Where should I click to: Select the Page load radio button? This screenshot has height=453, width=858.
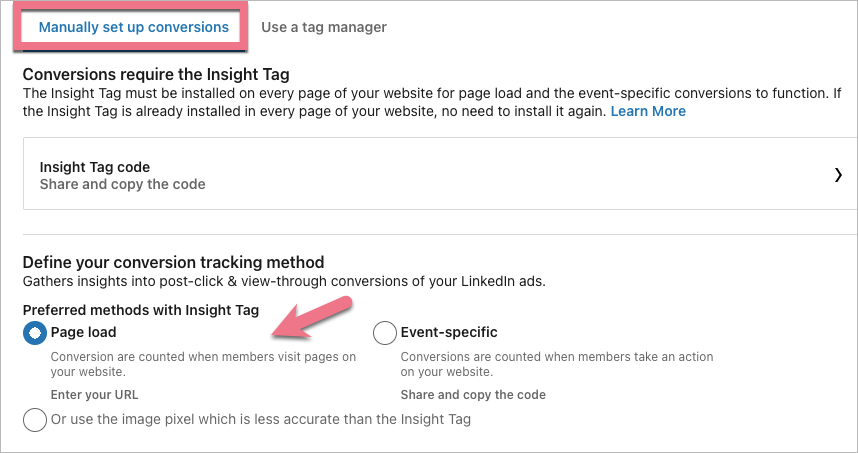point(35,333)
